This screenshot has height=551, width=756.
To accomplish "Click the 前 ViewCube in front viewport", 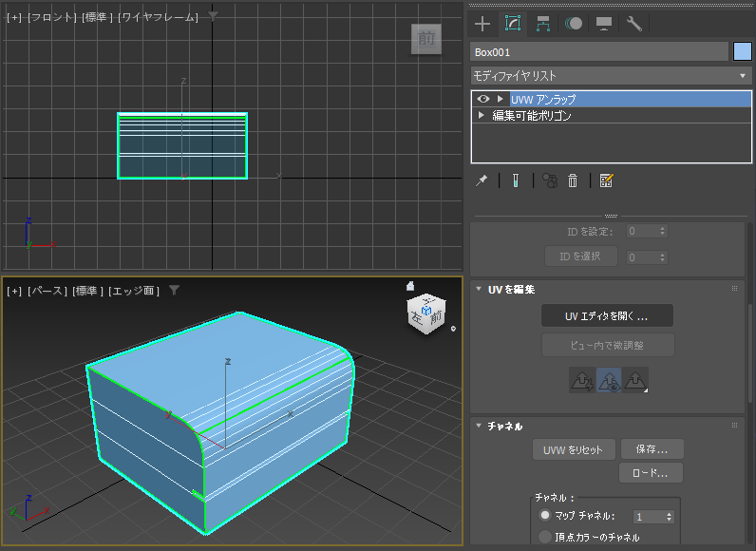I will [426, 39].
